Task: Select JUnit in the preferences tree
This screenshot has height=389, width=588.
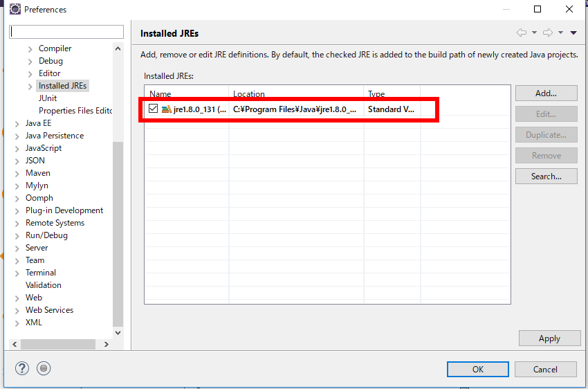Action: [48, 98]
